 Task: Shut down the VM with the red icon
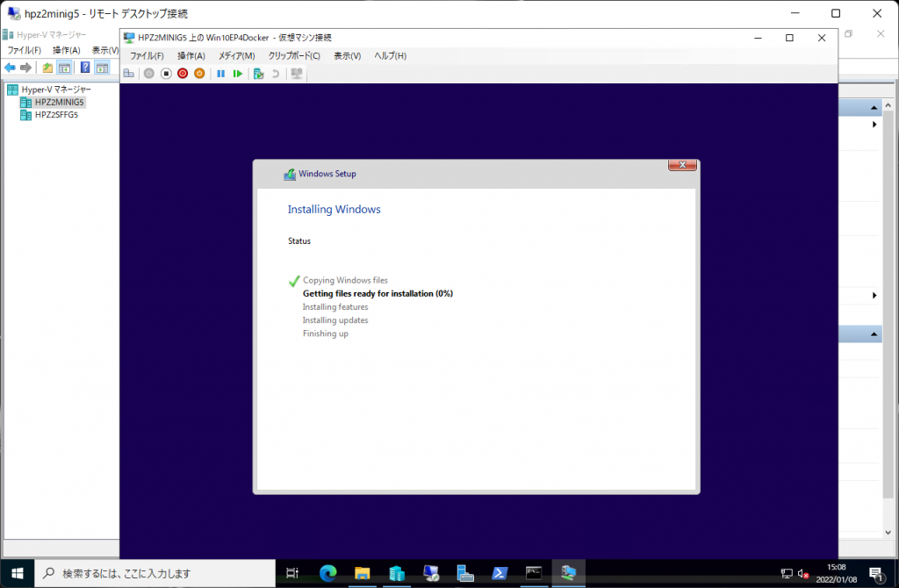click(x=183, y=74)
